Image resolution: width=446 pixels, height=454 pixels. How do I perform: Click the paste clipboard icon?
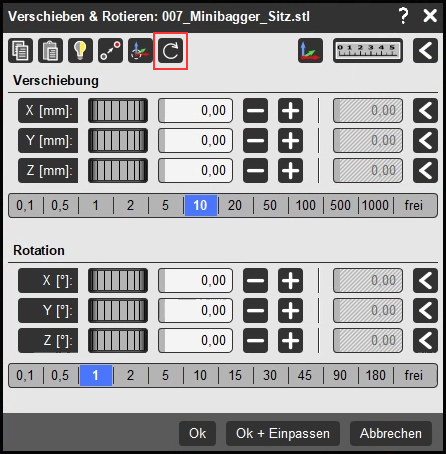[x=50, y=51]
